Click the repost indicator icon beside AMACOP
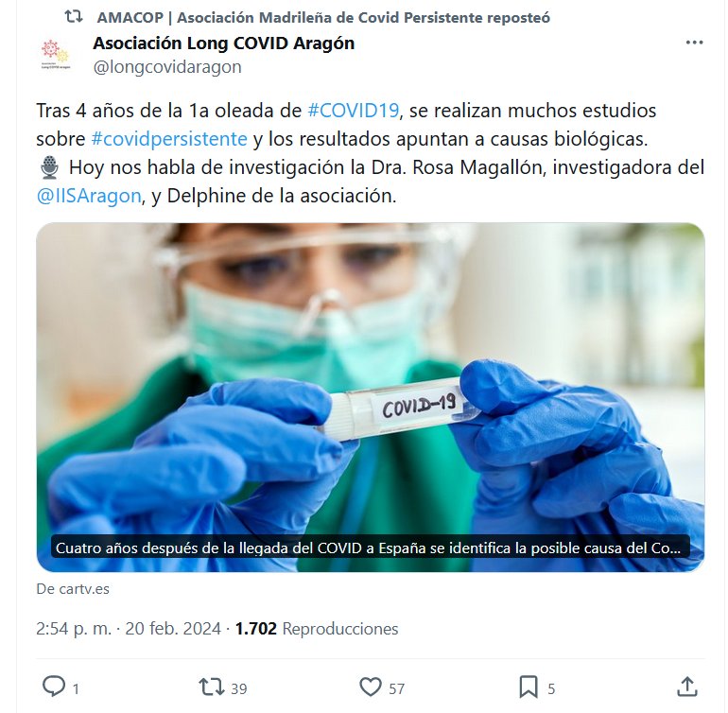This screenshot has height=713, width=728. 74,17
